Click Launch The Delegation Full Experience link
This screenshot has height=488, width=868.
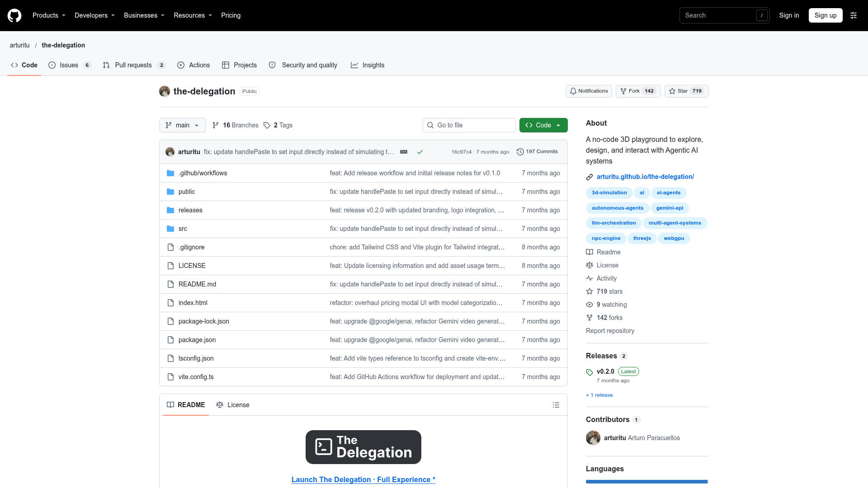[363, 479]
